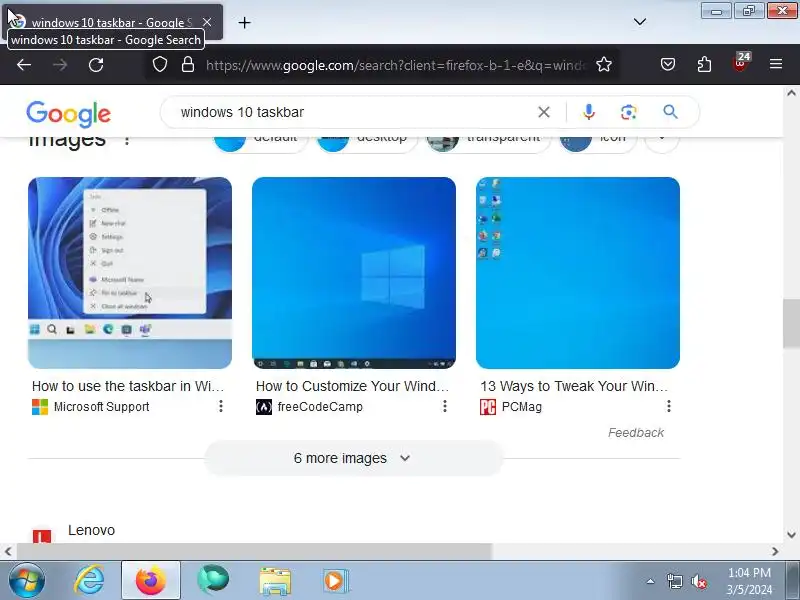Viewport: 800px width, 600px height.
Task: Clear the search box text
Action: pos(544,112)
